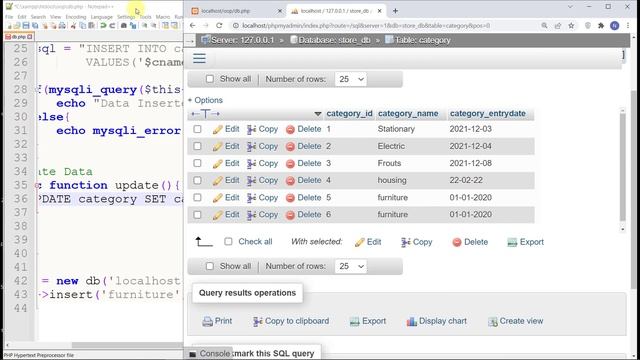Screen dimensions: 640x360
Task: Click the Redo arrow in Notepad++ toolbar
Action: point(112,26)
